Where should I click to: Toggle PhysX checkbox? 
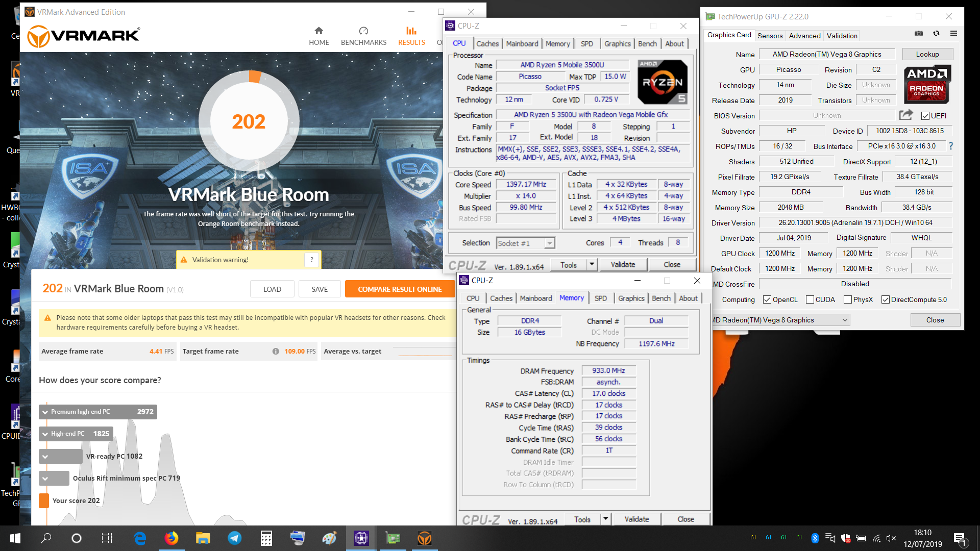coord(848,299)
